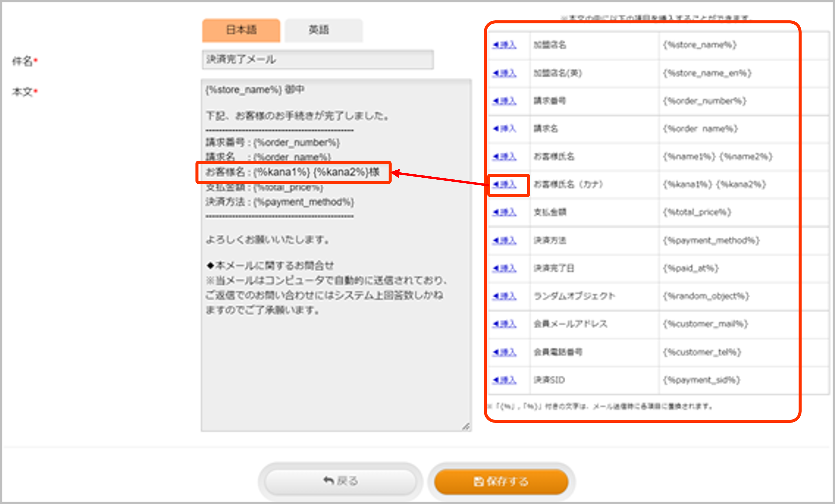Click the orange 保存する save button
The height and width of the screenshot is (504, 835).
tap(501, 481)
